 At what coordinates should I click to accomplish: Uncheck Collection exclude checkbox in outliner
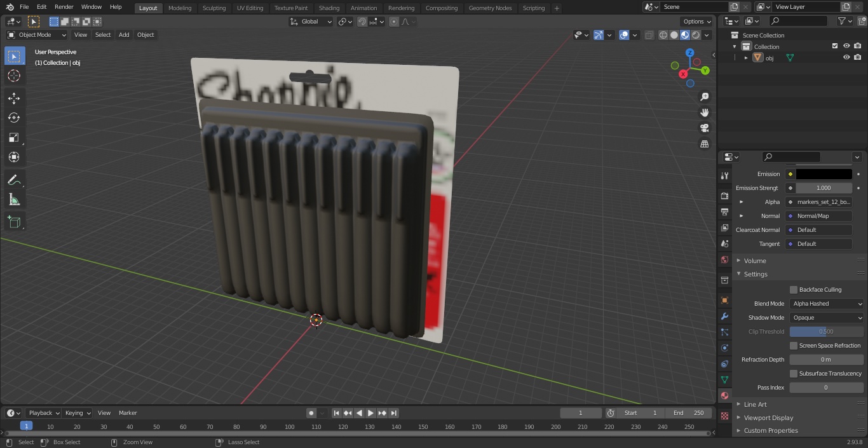835,46
